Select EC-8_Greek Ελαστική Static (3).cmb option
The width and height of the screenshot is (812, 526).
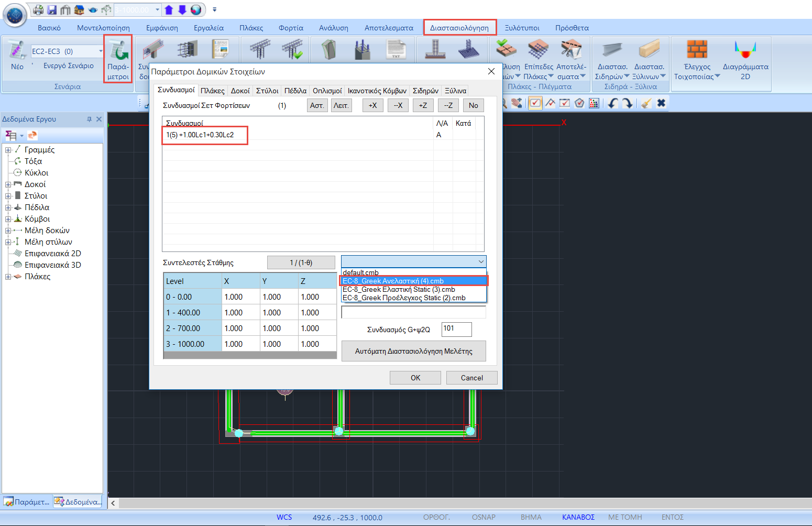[414, 289]
